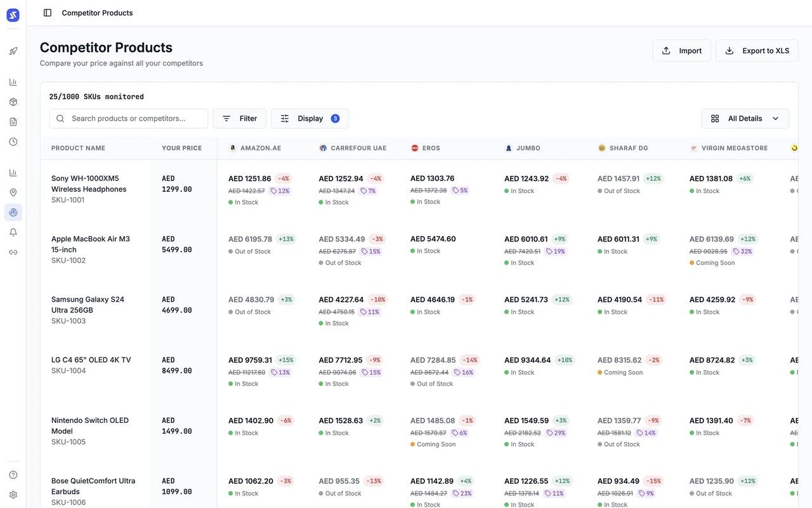Open the clock history icon in the sidebar
This screenshot has height=508, width=812.
(x=13, y=142)
